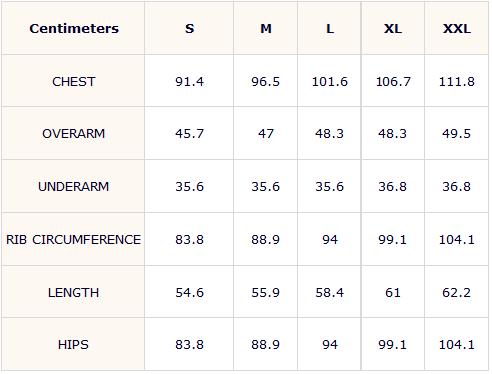
Task: Select the M size column header
Action: pyautogui.click(x=266, y=29)
